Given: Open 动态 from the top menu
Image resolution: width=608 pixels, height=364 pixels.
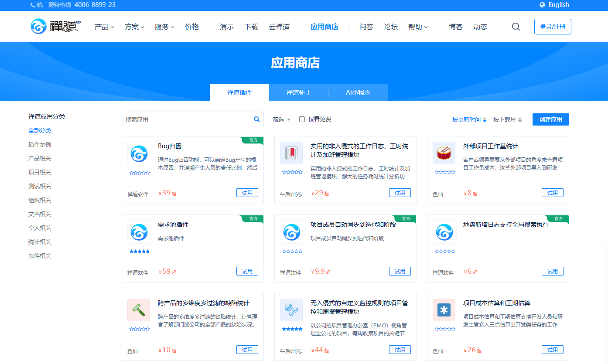Looking at the screenshot, I should 480,27.
